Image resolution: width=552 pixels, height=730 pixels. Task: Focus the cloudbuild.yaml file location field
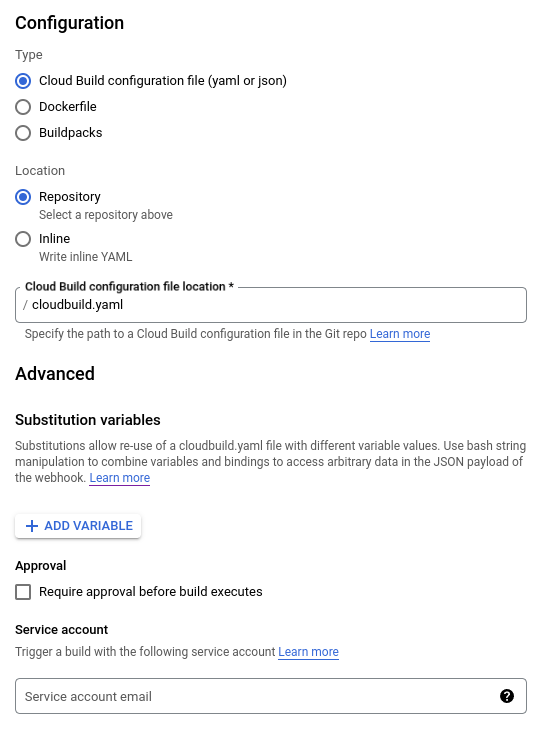(271, 305)
